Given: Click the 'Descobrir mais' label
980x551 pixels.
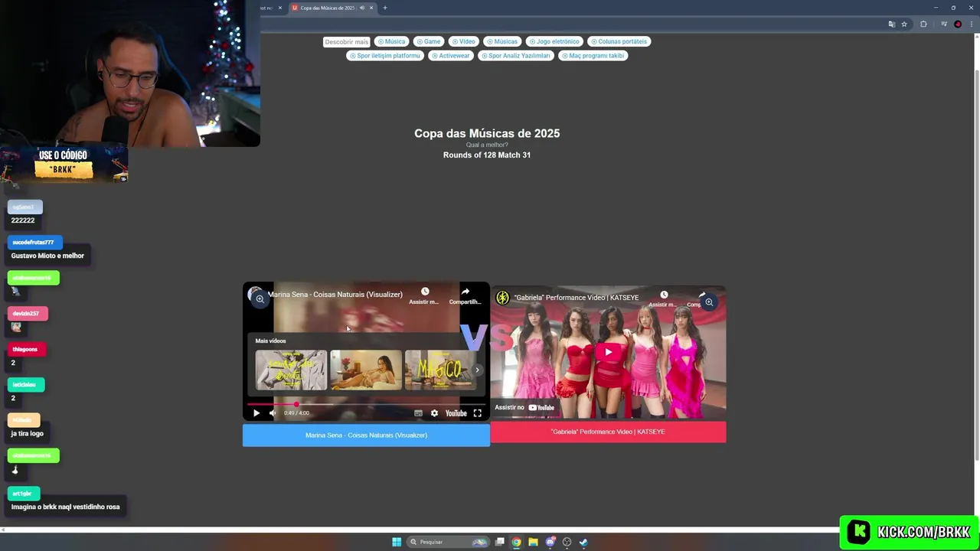Looking at the screenshot, I should tap(346, 42).
